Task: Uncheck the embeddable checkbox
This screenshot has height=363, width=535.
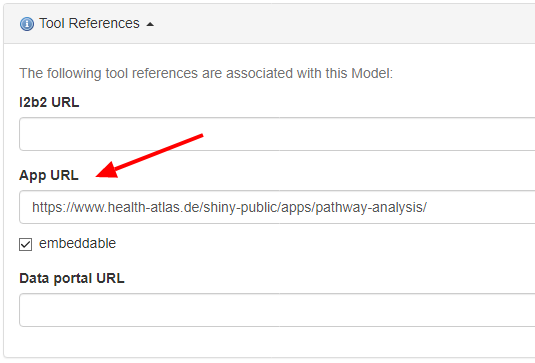Action: point(26,244)
